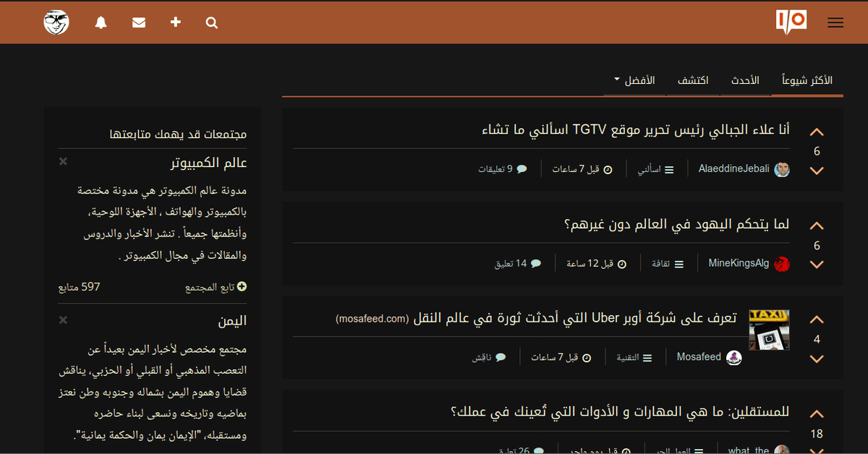Click قبل 7 ساعات on TGTV post

pyautogui.click(x=582, y=169)
